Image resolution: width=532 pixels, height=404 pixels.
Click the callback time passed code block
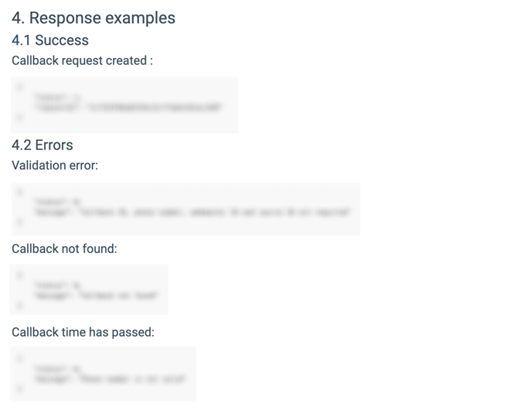[104, 373]
